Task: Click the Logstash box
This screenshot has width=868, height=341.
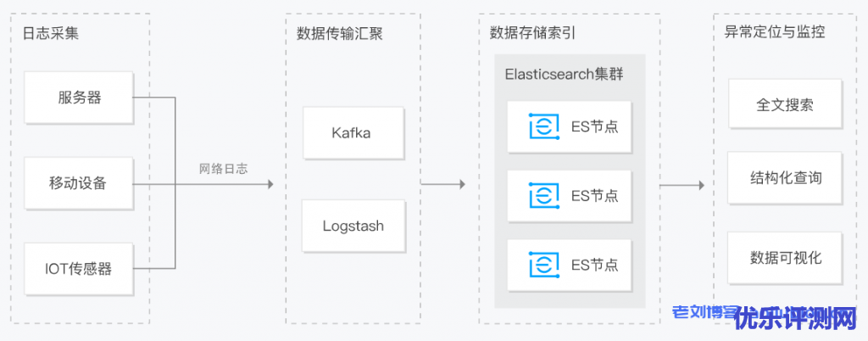Action: tap(353, 226)
